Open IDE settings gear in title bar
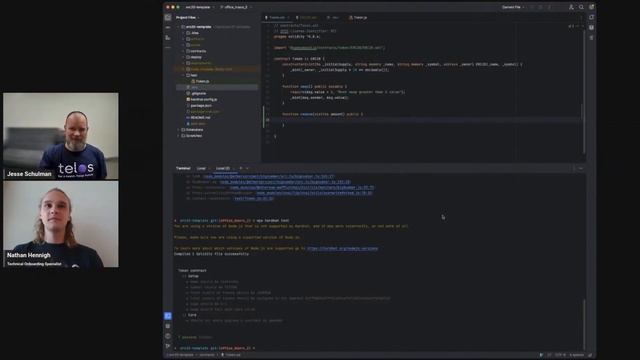Image resolution: width=640 pixels, height=360 pixels. [591, 7]
